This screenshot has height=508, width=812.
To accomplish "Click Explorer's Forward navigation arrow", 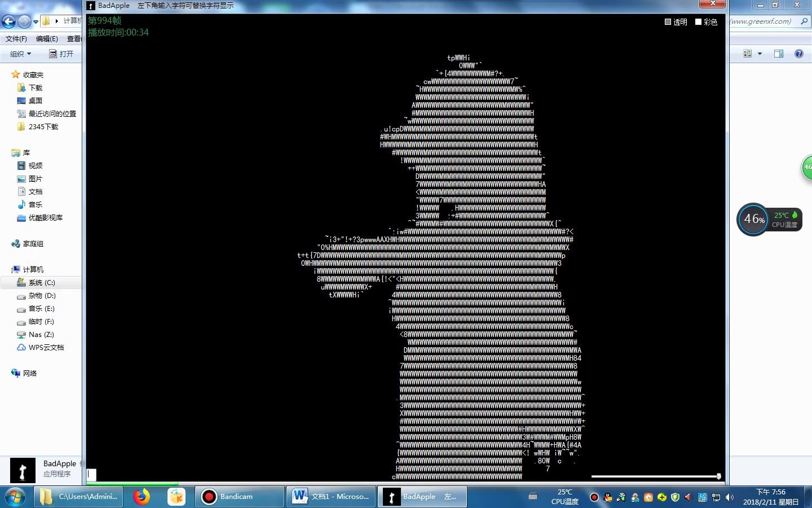I will click(24, 21).
